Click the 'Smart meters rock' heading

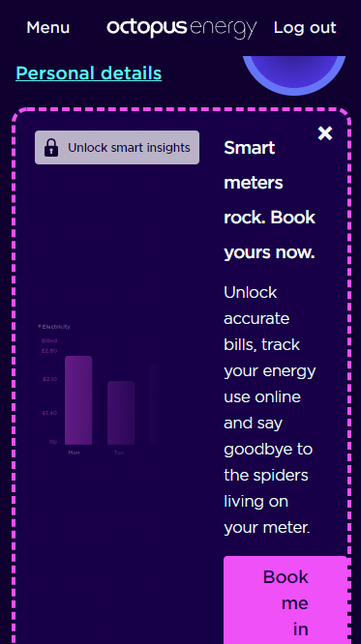[270, 200]
